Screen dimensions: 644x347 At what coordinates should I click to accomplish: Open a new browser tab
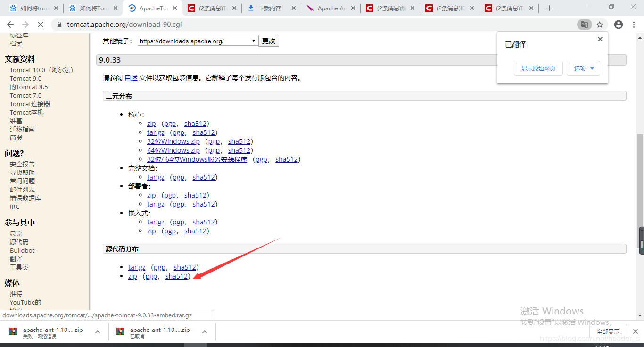[549, 8]
